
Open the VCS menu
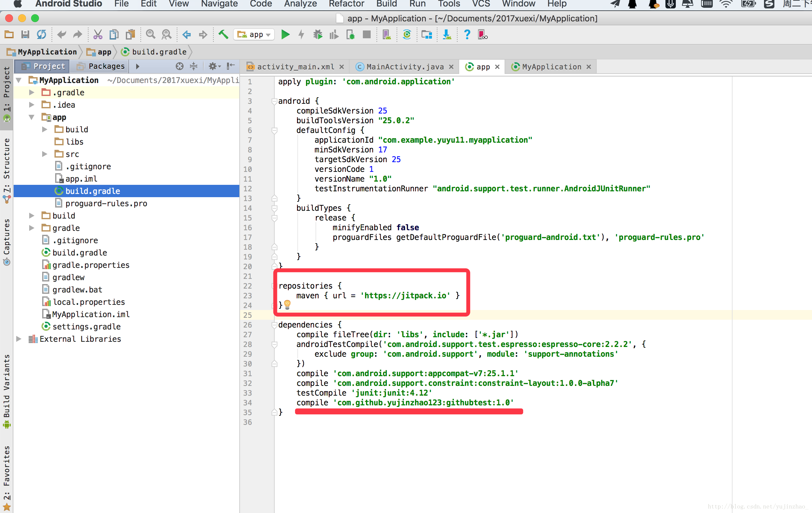pos(481,4)
